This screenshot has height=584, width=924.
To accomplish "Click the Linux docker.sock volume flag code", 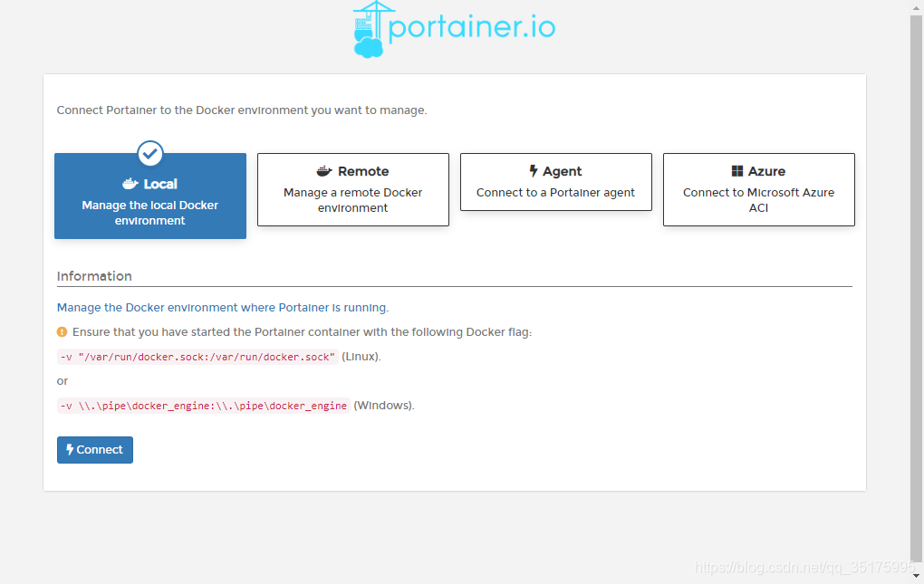I will (x=197, y=357).
